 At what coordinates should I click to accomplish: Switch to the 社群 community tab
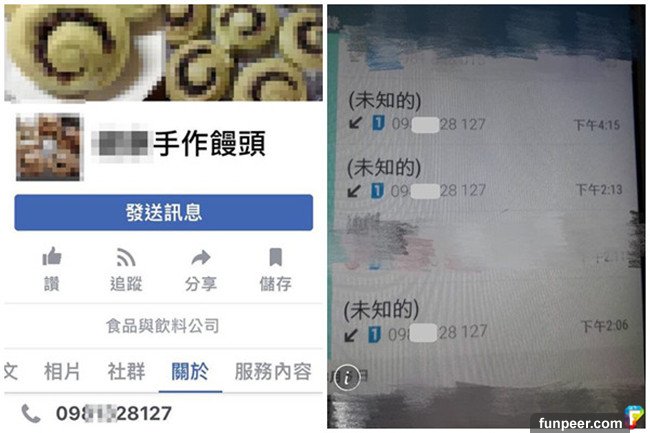click(x=126, y=371)
